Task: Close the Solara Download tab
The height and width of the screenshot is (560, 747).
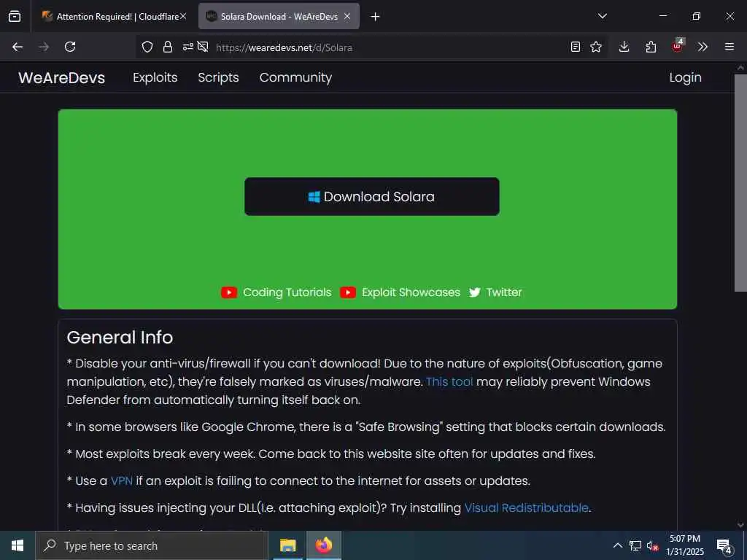Action: (x=347, y=16)
